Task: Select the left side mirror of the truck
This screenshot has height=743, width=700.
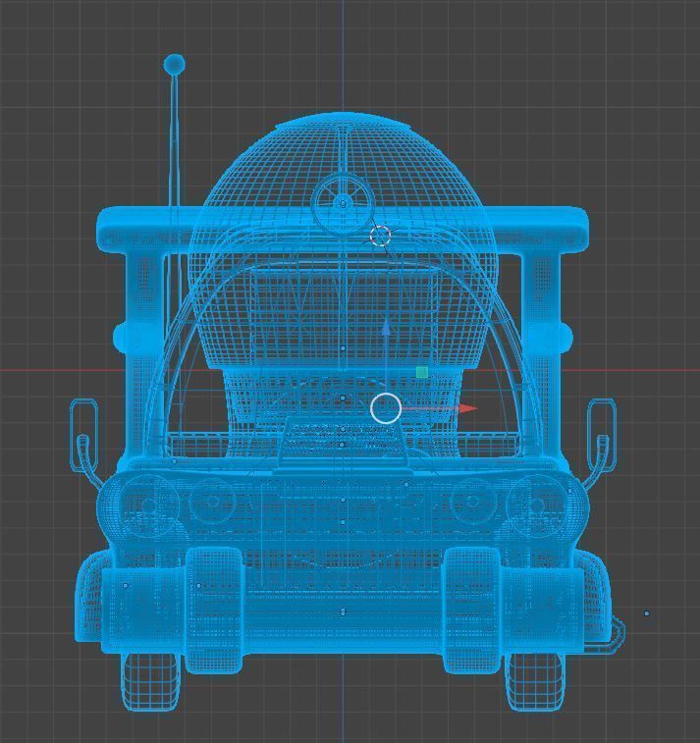Action: coord(84,436)
